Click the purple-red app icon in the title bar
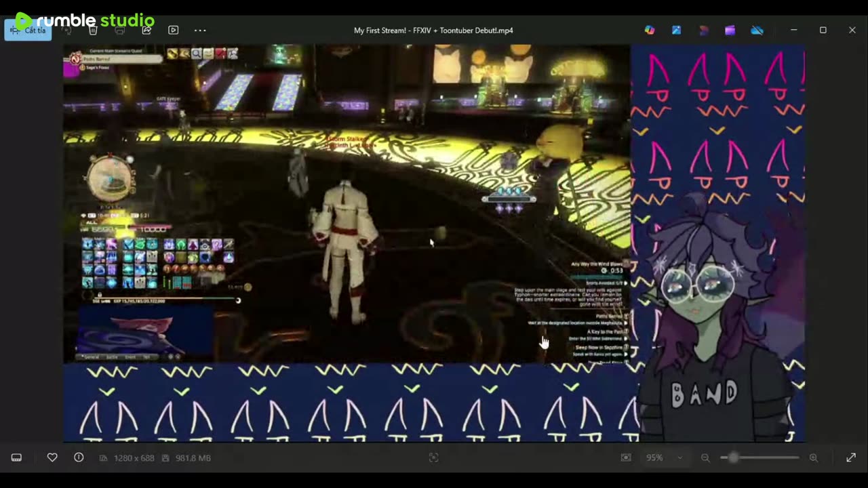 pyautogui.click(x=703, y=30)
